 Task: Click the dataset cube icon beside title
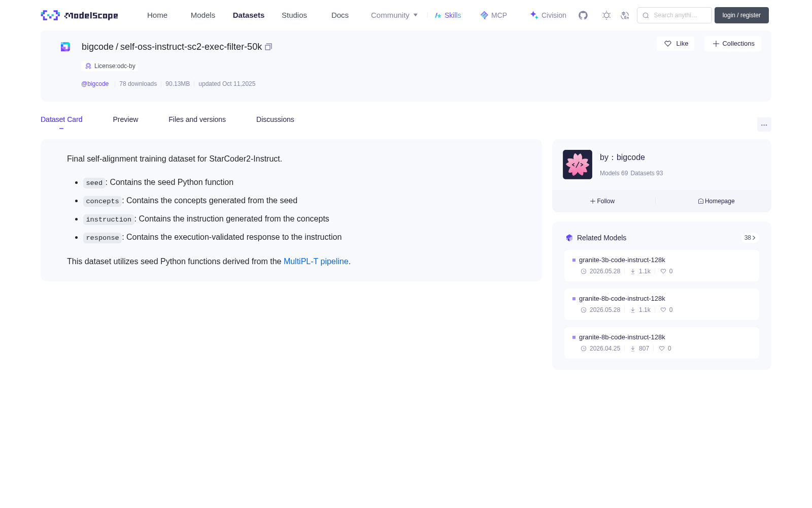coord(65,47)
